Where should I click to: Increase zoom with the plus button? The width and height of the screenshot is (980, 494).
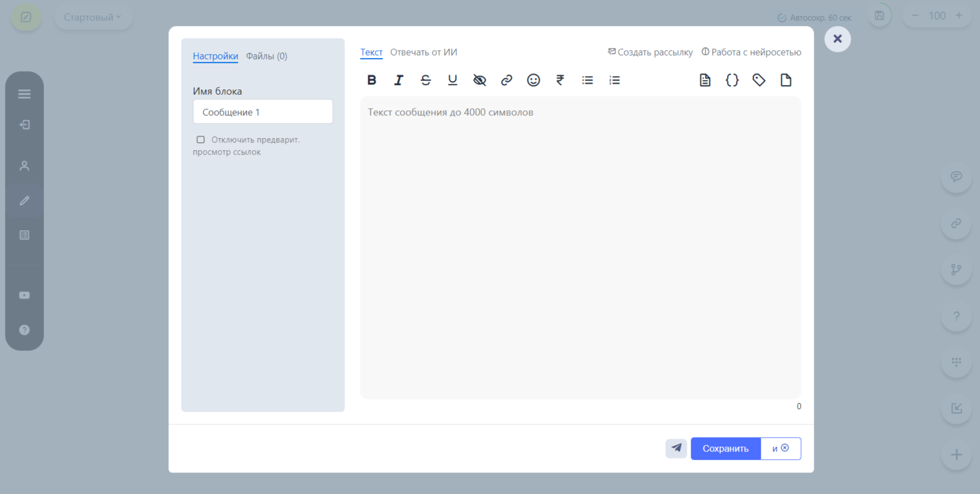click(959, 15)
